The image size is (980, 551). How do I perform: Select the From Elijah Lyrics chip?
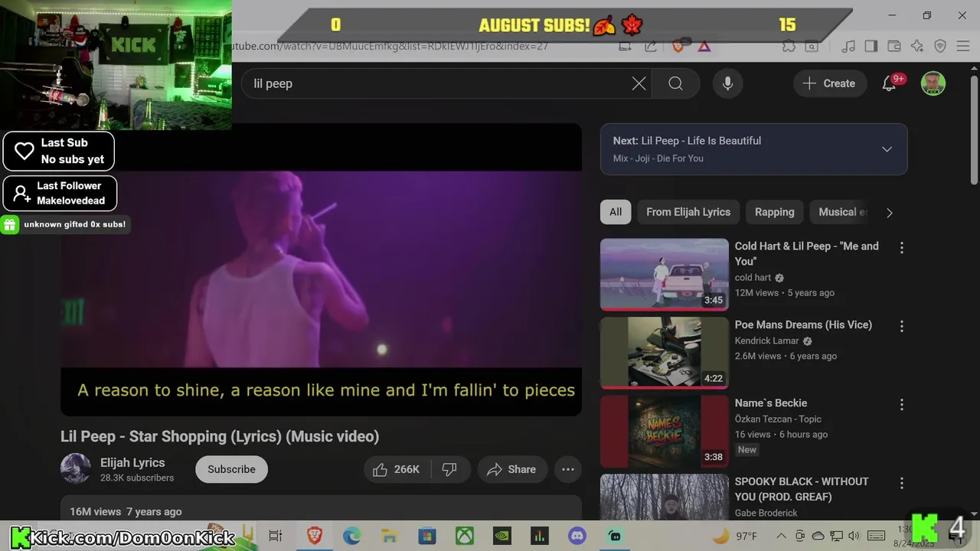(688, 212)
